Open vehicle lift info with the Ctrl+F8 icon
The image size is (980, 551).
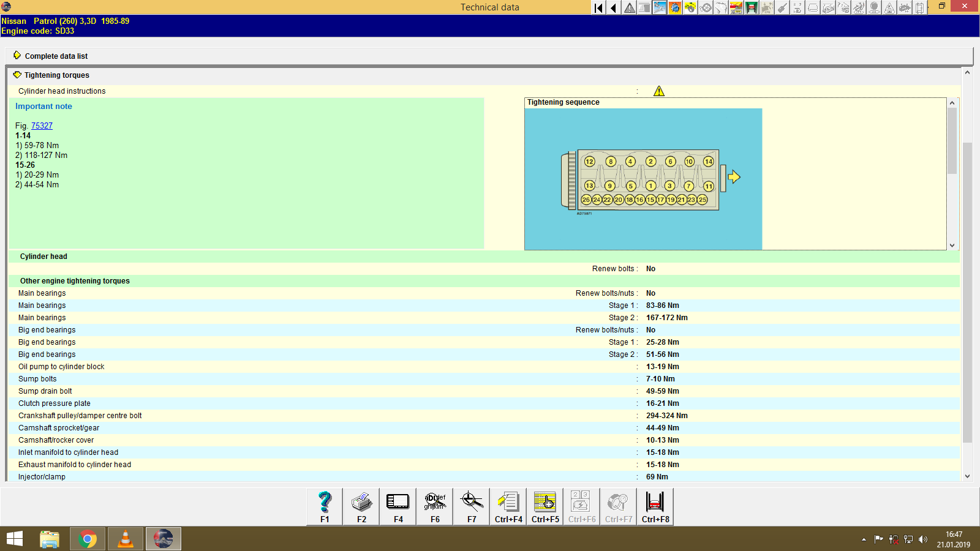655,506
